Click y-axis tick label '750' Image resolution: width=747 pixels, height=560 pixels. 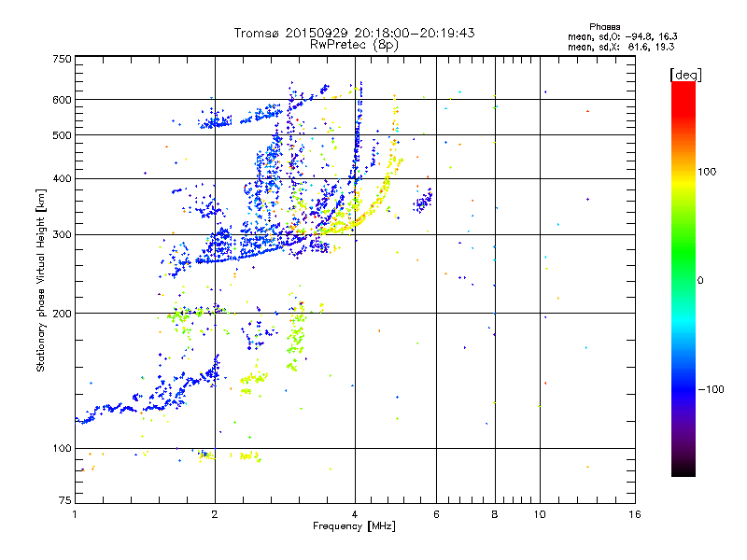click(x=62, y=59)
